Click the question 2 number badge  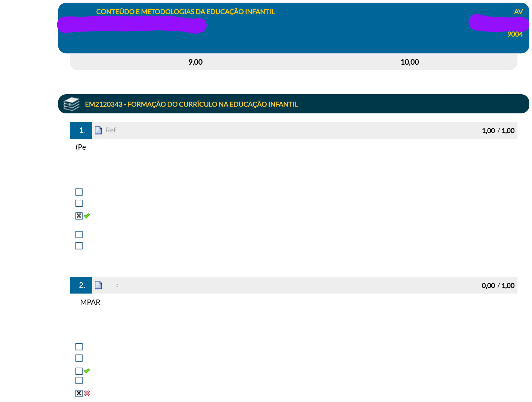click(81, 285)
